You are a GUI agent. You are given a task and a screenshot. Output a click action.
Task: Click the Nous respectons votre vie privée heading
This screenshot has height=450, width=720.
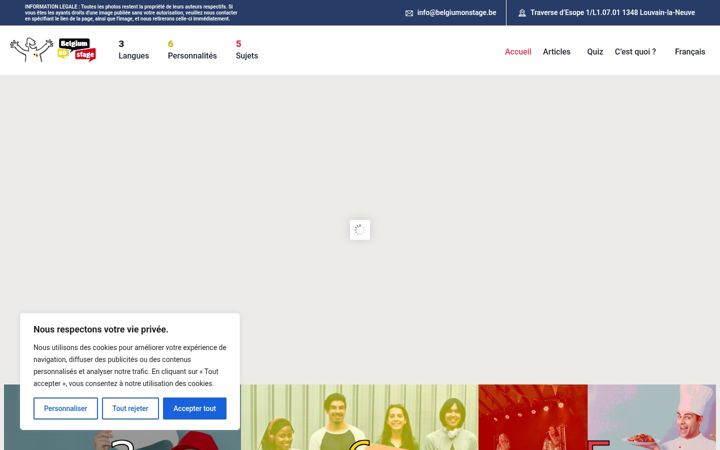tap(101, 329)
